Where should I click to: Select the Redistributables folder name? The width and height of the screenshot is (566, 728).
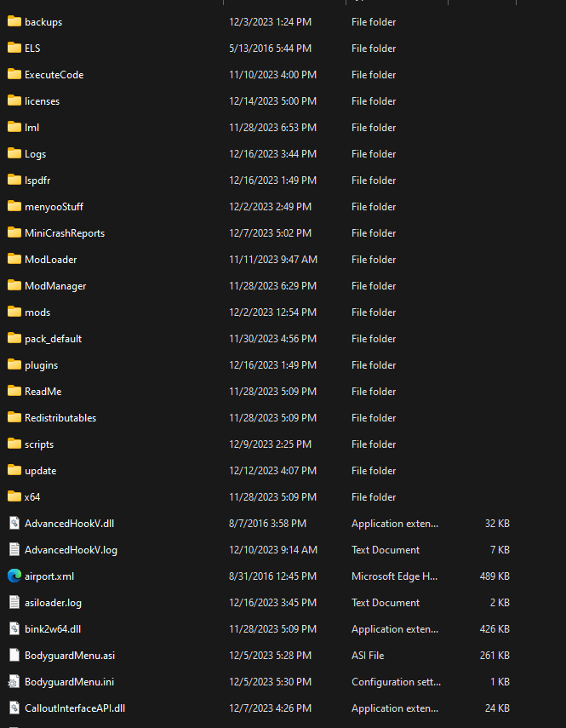coord(60,418)
